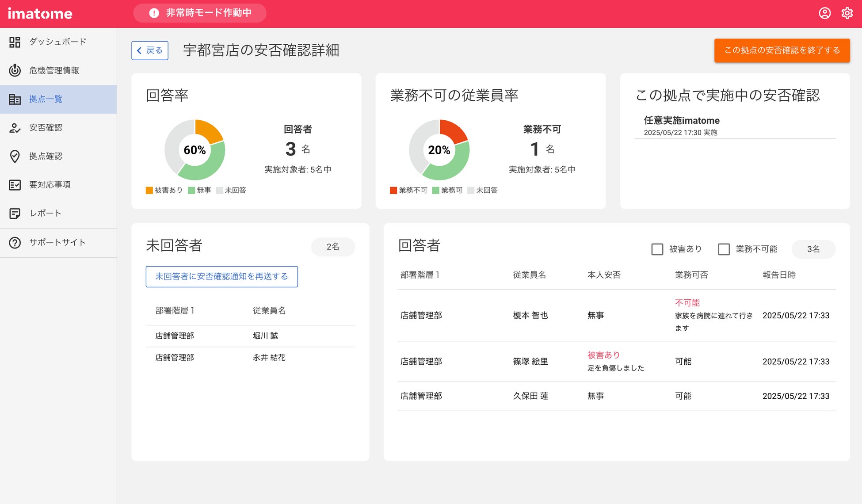Go back using the 戻る chevron button
This screenshot has width=862, height=504.
149,50
